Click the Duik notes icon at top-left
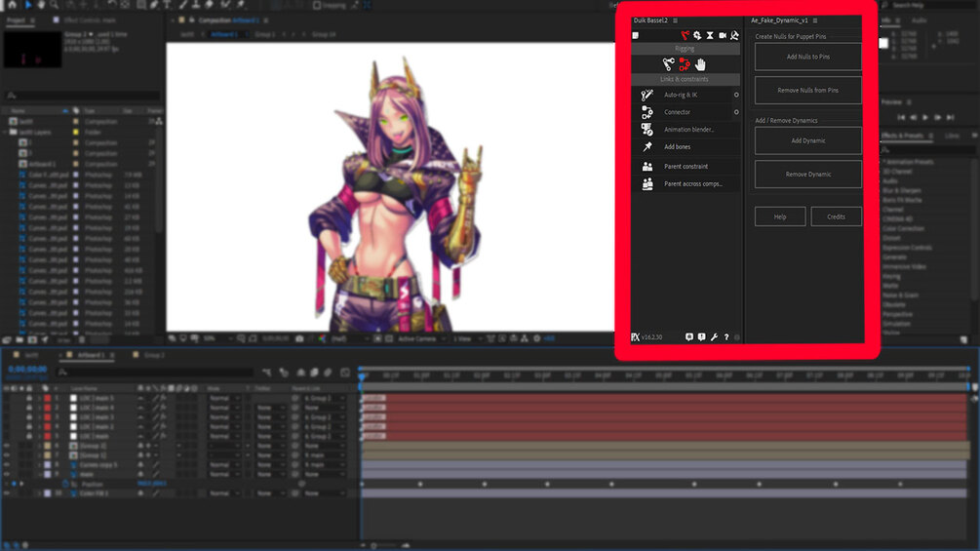The height and width of the screenshot is (551, 980). click(636, 36)
